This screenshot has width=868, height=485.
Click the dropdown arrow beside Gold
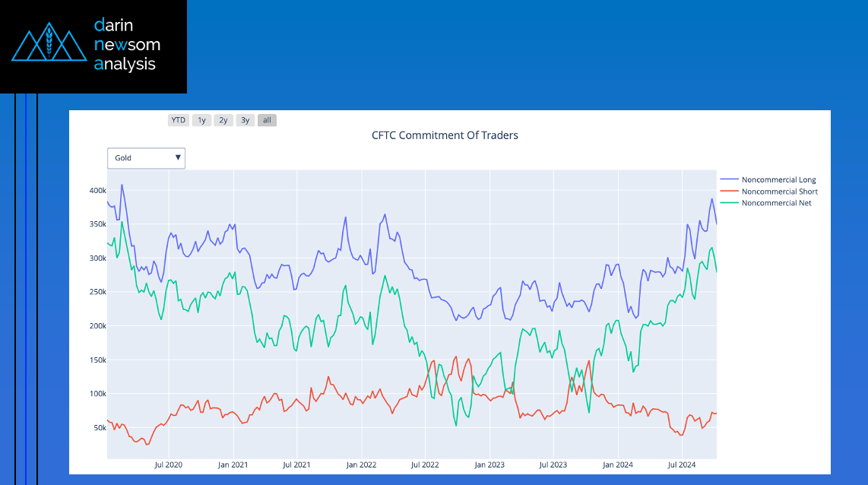(x=178, y=158)
